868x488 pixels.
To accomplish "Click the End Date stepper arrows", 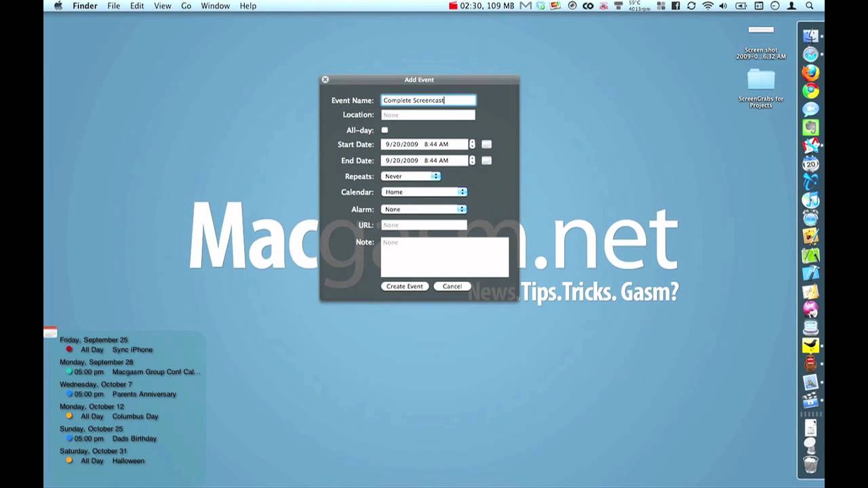I will click(472, 161).
